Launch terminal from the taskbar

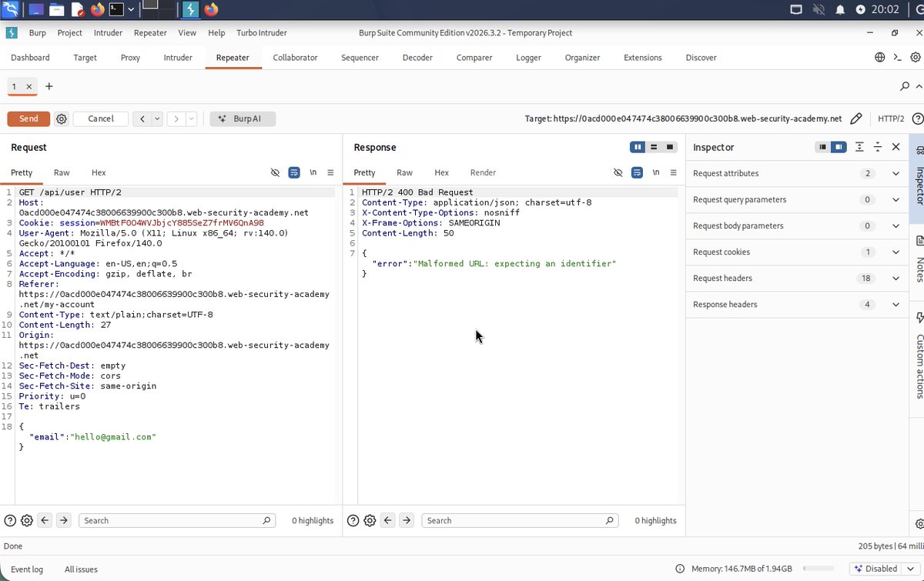point(116,9)
